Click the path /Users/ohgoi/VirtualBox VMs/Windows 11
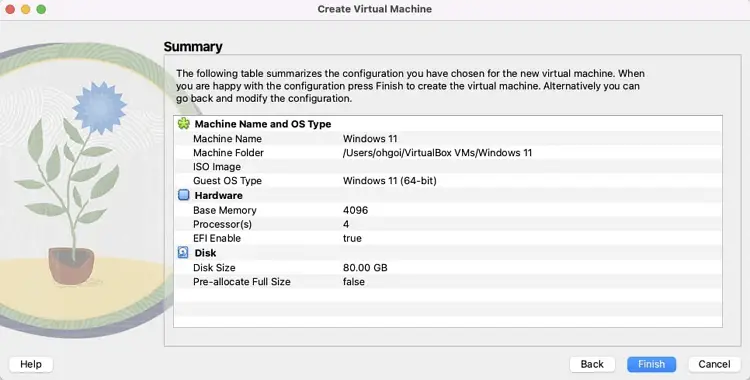Image resolution: width=750 pixels, height=380 pixels. pyautogui.click(x=437, y=153)
